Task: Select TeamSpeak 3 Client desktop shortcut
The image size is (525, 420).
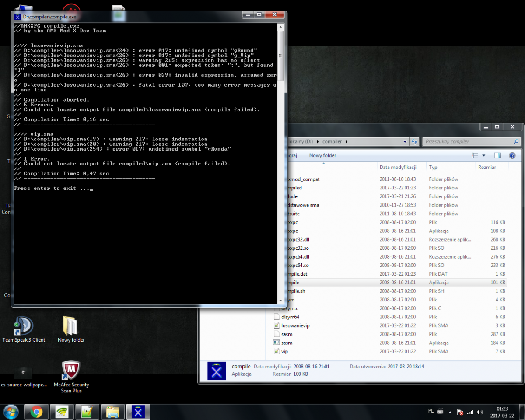Action: click(x=24, y=329)
